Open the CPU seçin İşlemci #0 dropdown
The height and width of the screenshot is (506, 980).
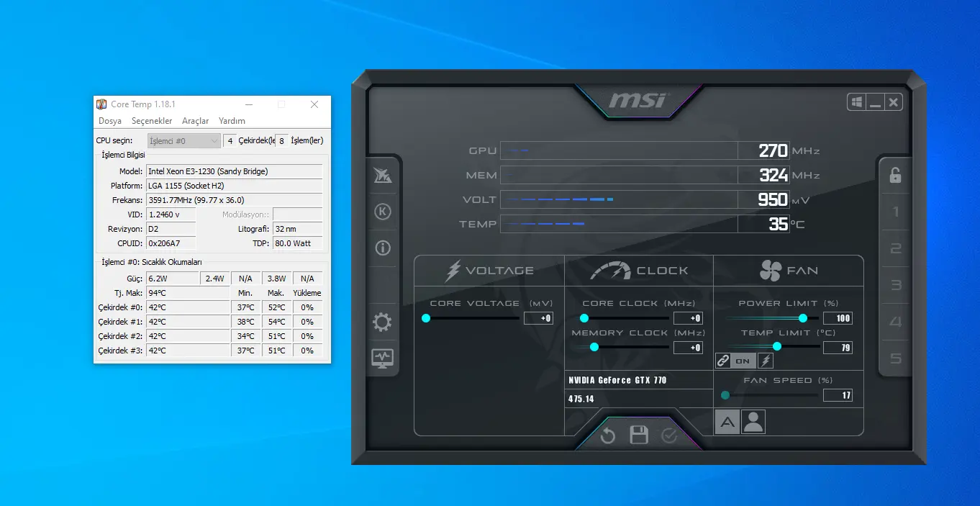184,140
